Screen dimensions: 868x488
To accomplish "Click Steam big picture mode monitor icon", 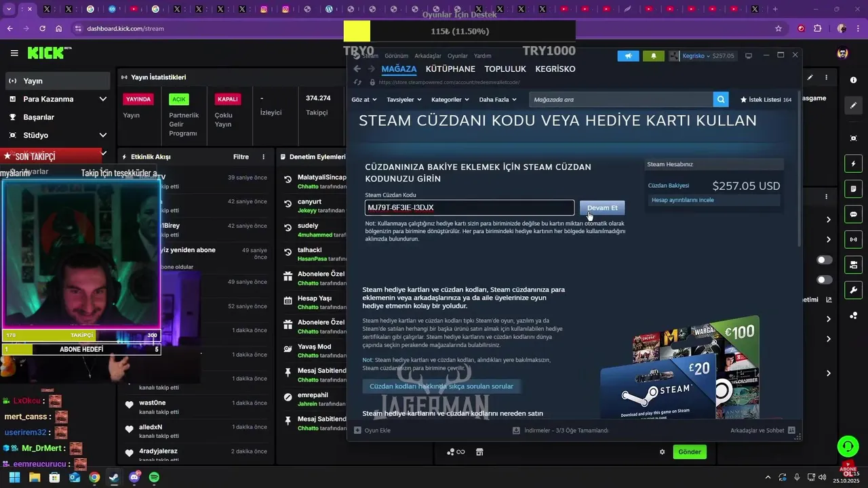I will [x=749, y=56].
